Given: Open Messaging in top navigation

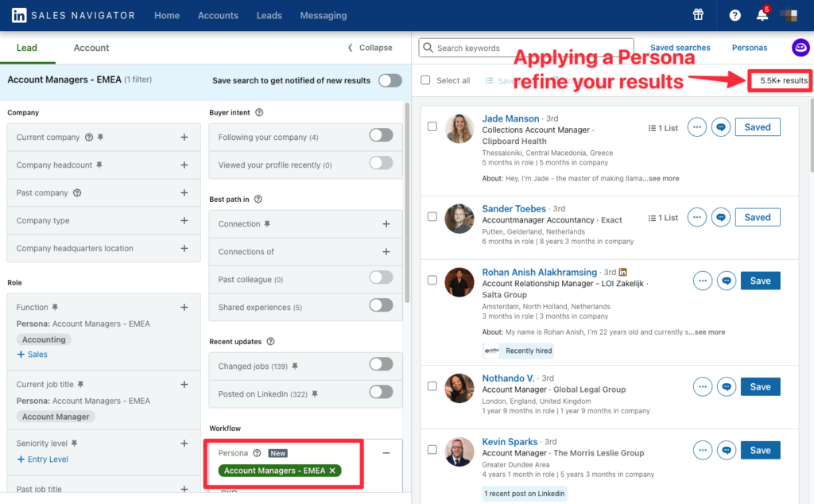Looking at the screenshot, I should 324,16.
